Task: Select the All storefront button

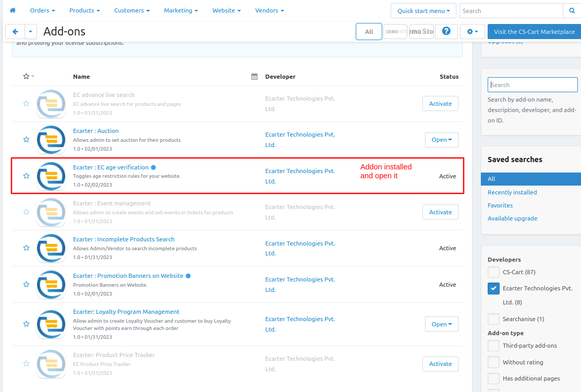Action: [369, 32]
